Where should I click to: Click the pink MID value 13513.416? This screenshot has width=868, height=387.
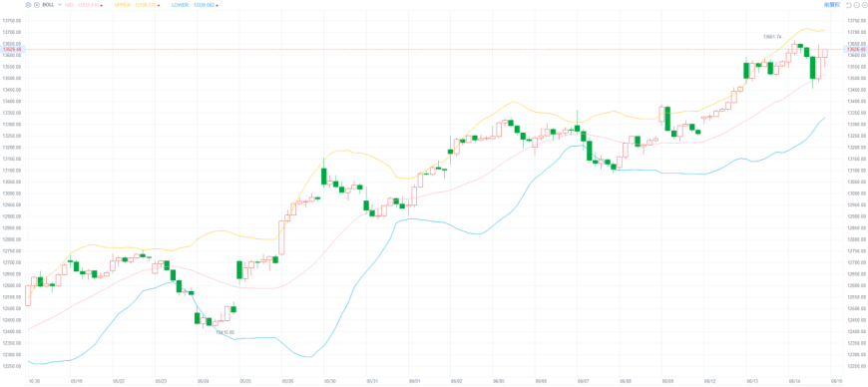click(88, 4)
